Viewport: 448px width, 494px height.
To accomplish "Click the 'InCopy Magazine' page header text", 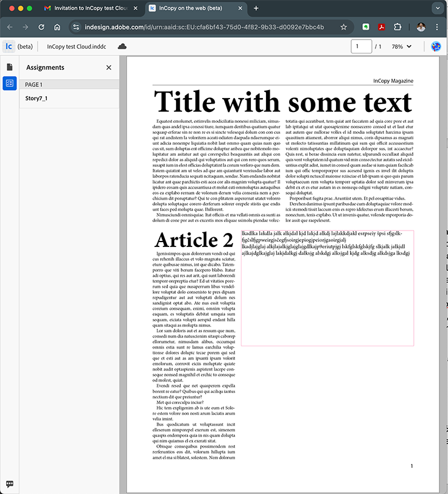I will [393, 81].
